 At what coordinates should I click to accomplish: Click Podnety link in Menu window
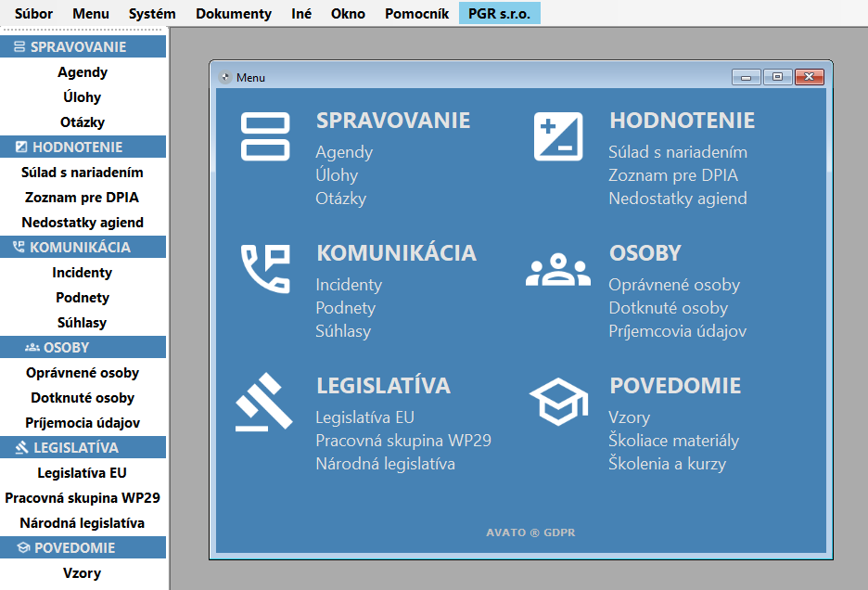tap(345, 308)
